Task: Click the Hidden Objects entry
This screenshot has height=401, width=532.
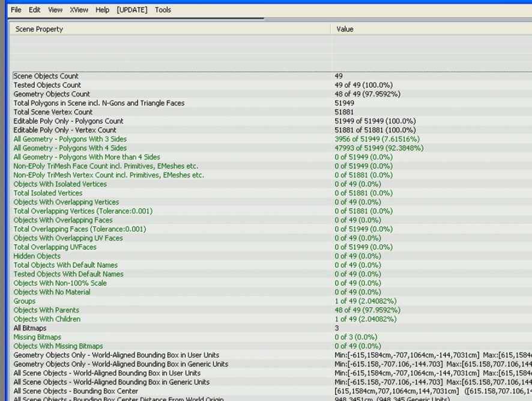Action: [x=37, y=256]
